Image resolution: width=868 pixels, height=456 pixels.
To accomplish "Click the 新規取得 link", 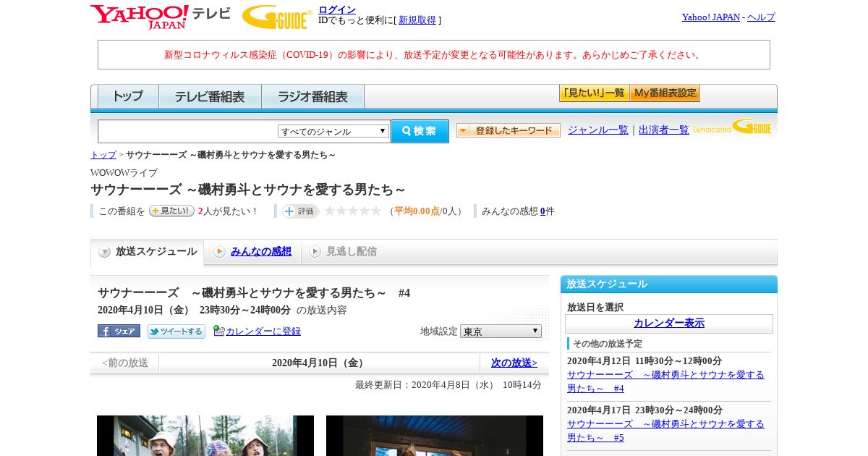I will (417, 20).
